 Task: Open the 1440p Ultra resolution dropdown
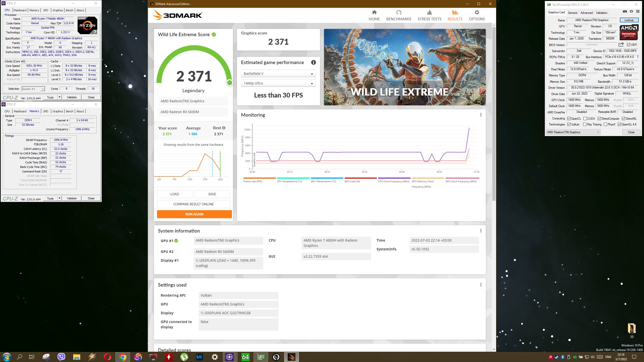click(x=278, y=83)
